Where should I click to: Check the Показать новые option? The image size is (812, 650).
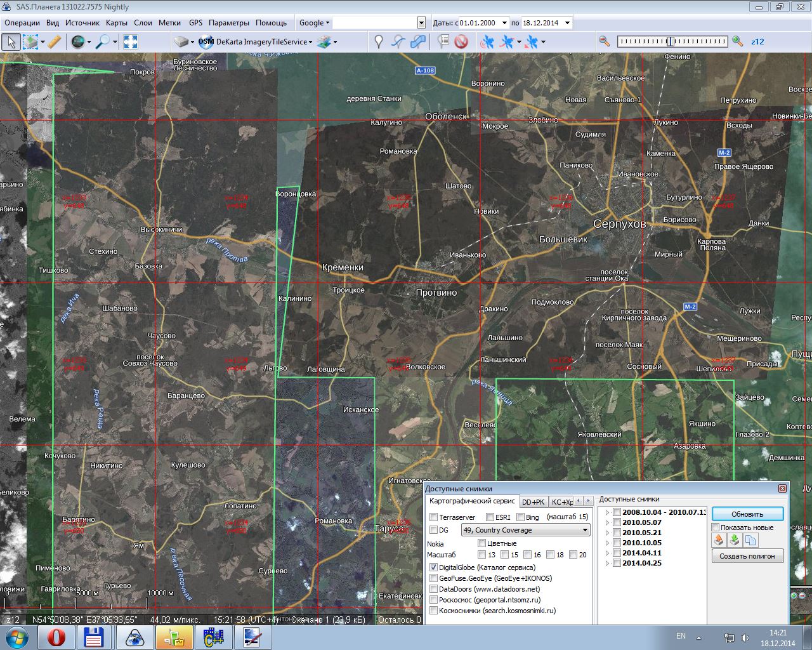tap(716, 527)
